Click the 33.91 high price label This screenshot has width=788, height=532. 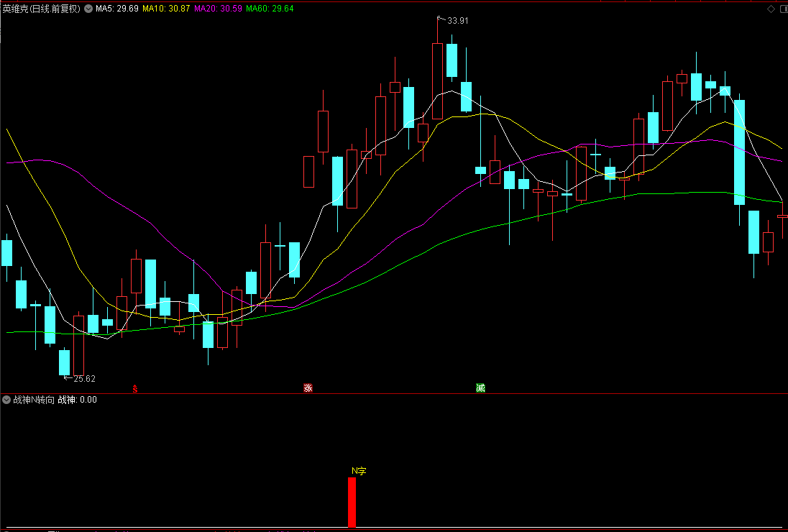[x=457, y=21]
